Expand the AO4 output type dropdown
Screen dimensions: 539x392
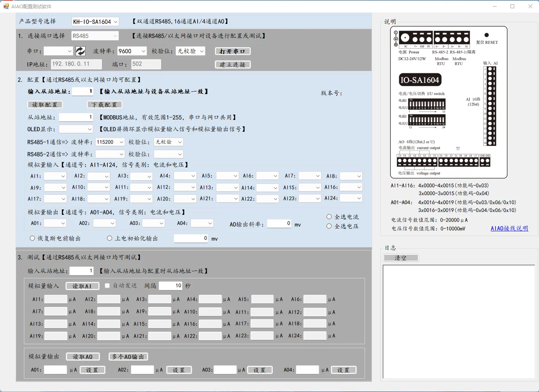point(202,223)
